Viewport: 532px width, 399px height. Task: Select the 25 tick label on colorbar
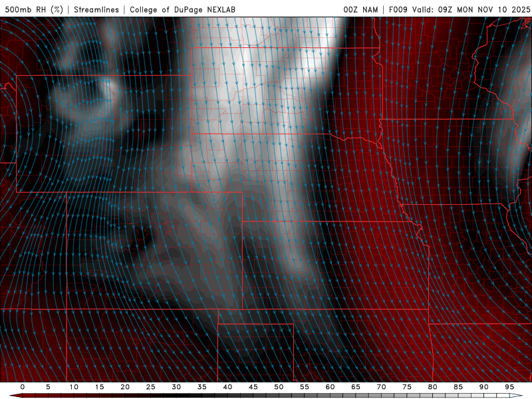[150, 387]
